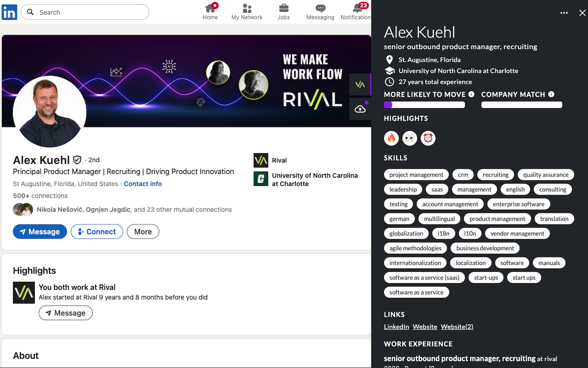Open the More actions dropdown
The height and width of the screenshot is (368, 588).
143,231
